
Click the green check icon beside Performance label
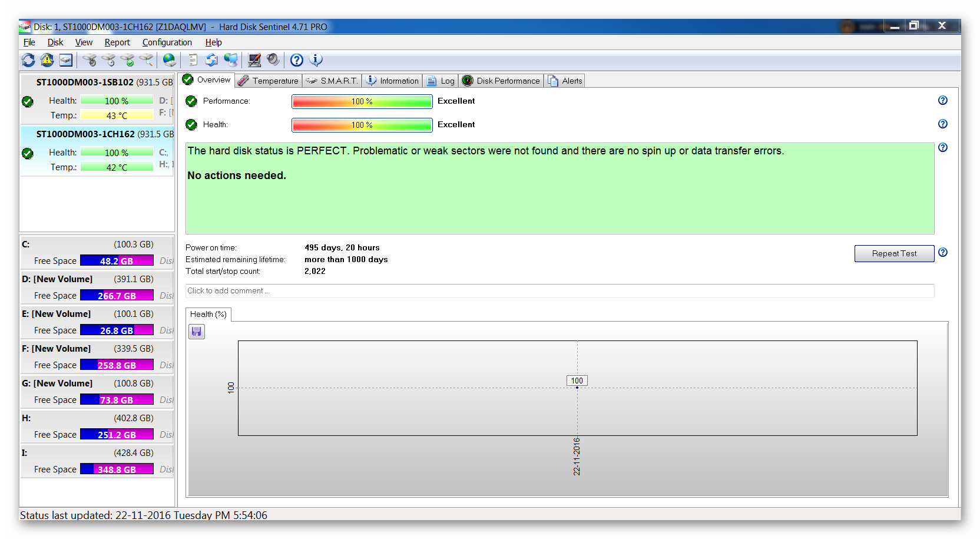pos(191,101)
